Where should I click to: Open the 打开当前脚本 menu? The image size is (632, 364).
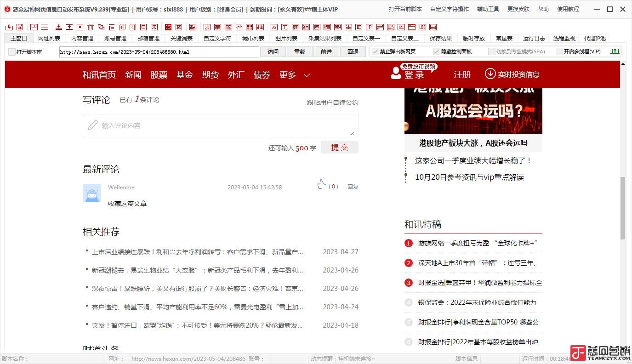405,9
